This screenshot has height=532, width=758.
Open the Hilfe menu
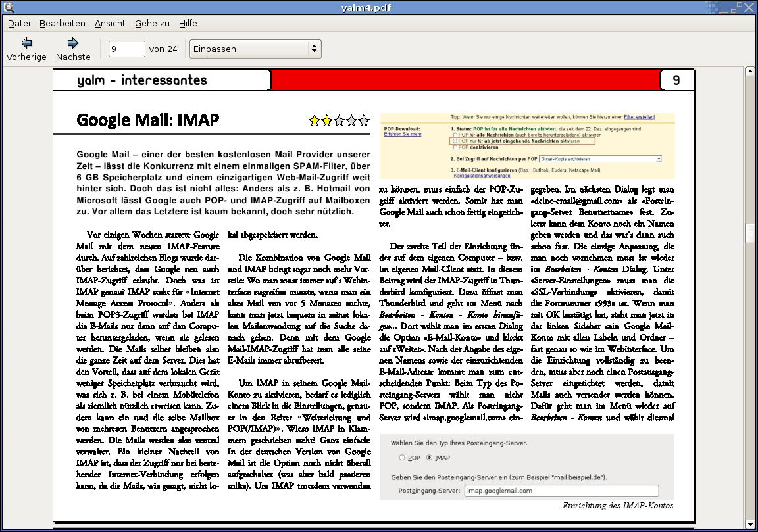pos(188,23)
